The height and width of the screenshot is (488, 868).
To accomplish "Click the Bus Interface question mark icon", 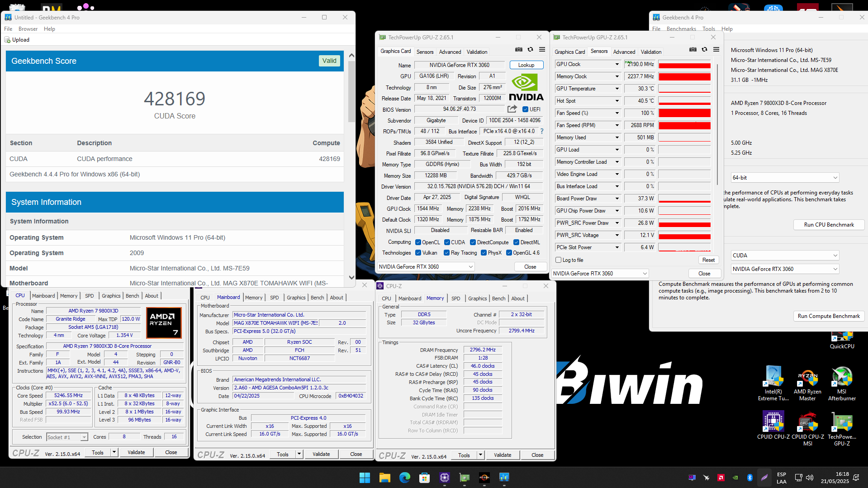I will click(x=541, y=131).
